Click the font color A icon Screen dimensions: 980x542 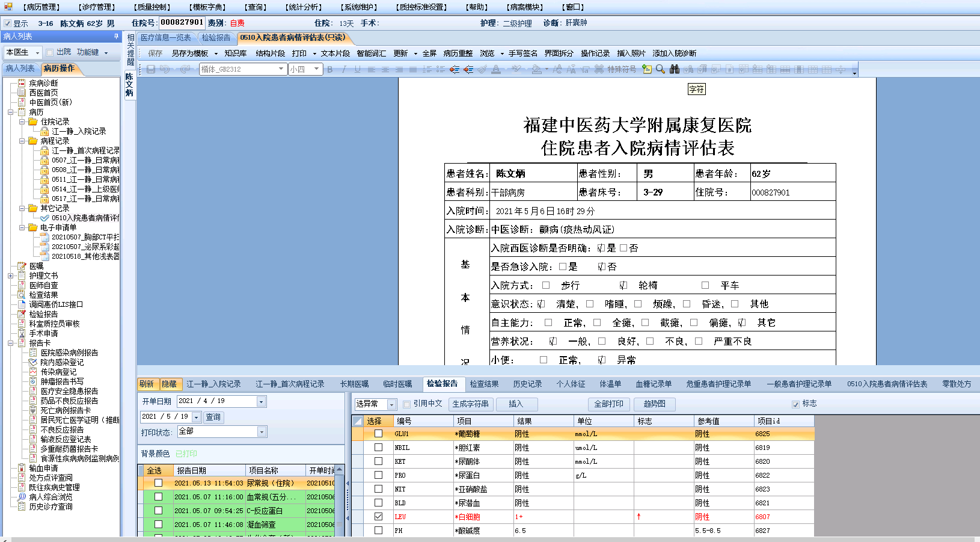496,69
